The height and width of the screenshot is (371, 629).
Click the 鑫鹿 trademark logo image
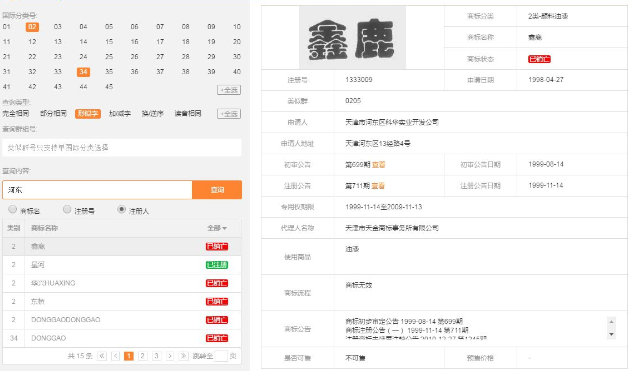[x=352, y=37]
